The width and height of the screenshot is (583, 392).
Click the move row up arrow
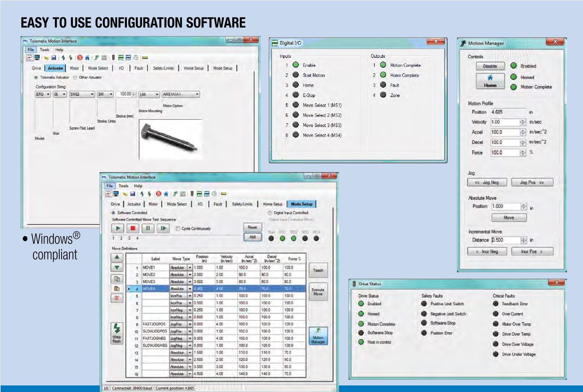(117, 257)
